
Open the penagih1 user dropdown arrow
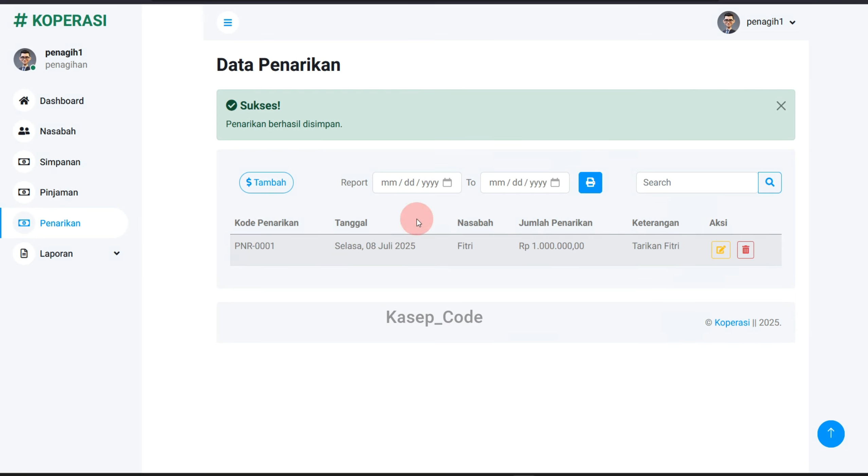point(792,23)
